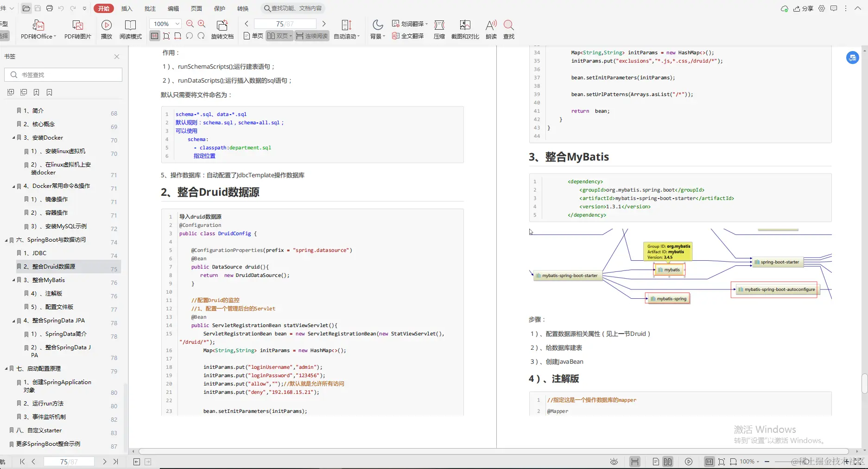868x469 pixels.
Task: Expand all bookmarks icon in sidebar
Action: click(11, 92)
